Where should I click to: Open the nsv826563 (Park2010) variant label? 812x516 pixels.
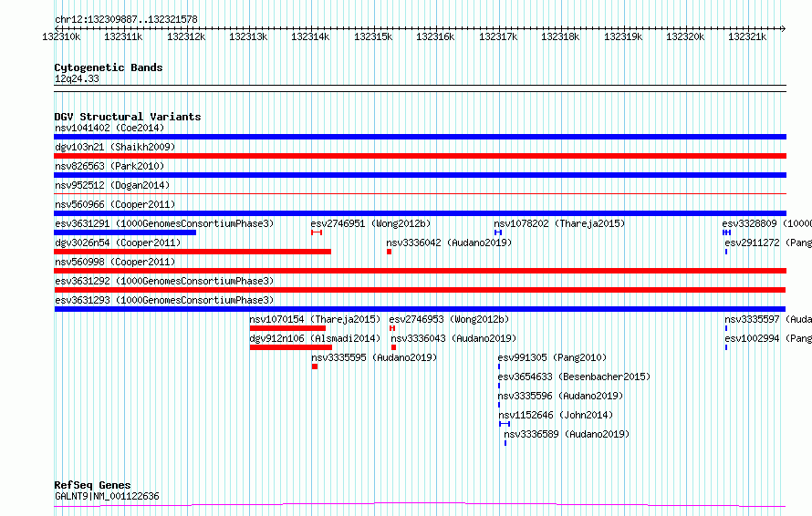point(109,166)
